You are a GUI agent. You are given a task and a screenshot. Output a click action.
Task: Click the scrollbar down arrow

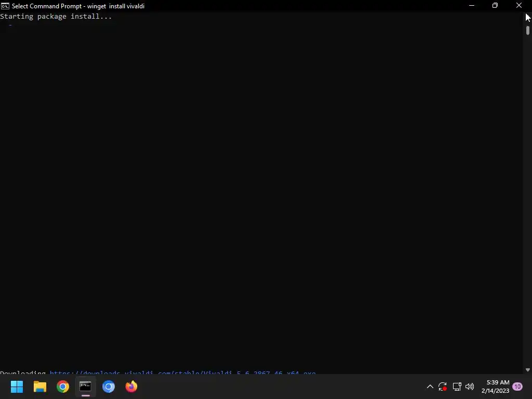click(x=528, y=370)
